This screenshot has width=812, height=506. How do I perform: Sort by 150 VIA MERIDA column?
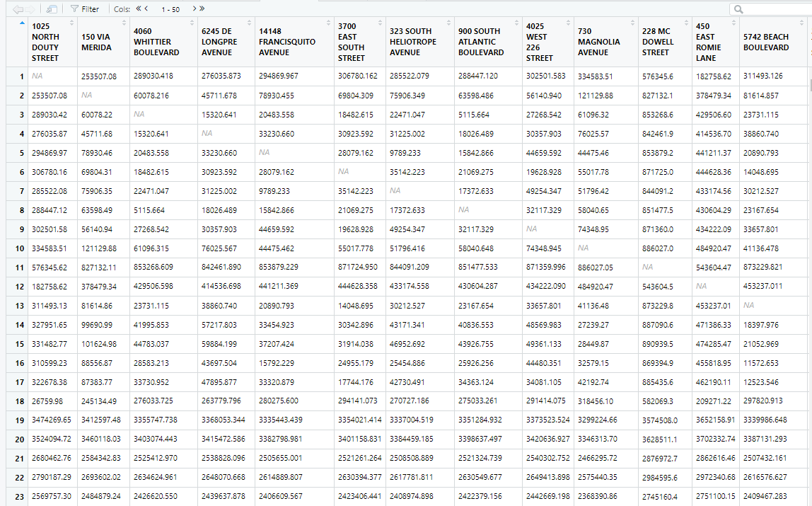click(124, 23)
